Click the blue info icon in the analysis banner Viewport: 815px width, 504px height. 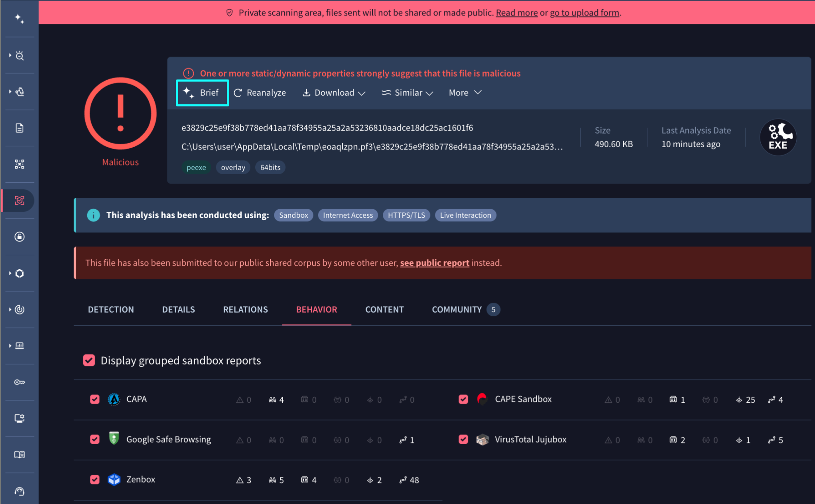click(93, 215)
